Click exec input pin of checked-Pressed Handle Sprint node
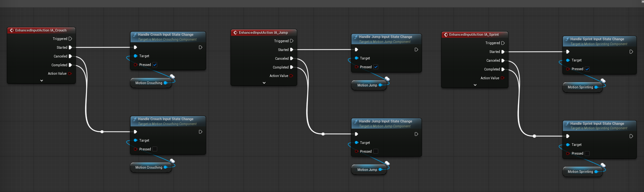This screenshot has height=192, width=644. pyautogui.click(x=568, y=52)
